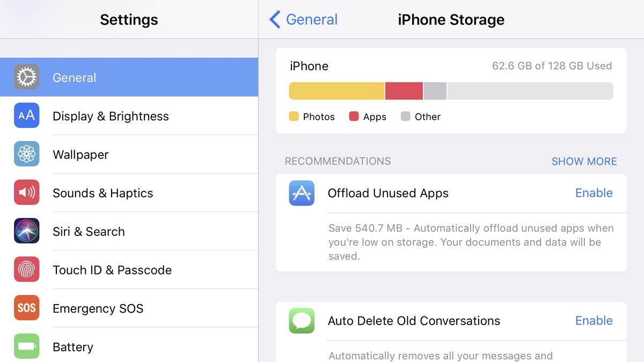Screen dimensions: 644x362
Task: Expand more recommendations with SHOW MORE
Action: point(584,161)
